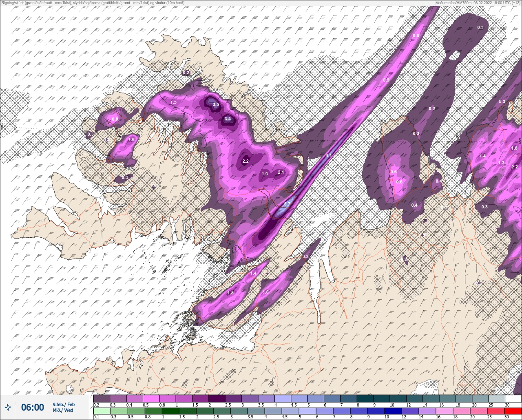Select the pale green lower swatch at 0.1
The height and width of the screenshot is (420, 522).
coord(102,411)
